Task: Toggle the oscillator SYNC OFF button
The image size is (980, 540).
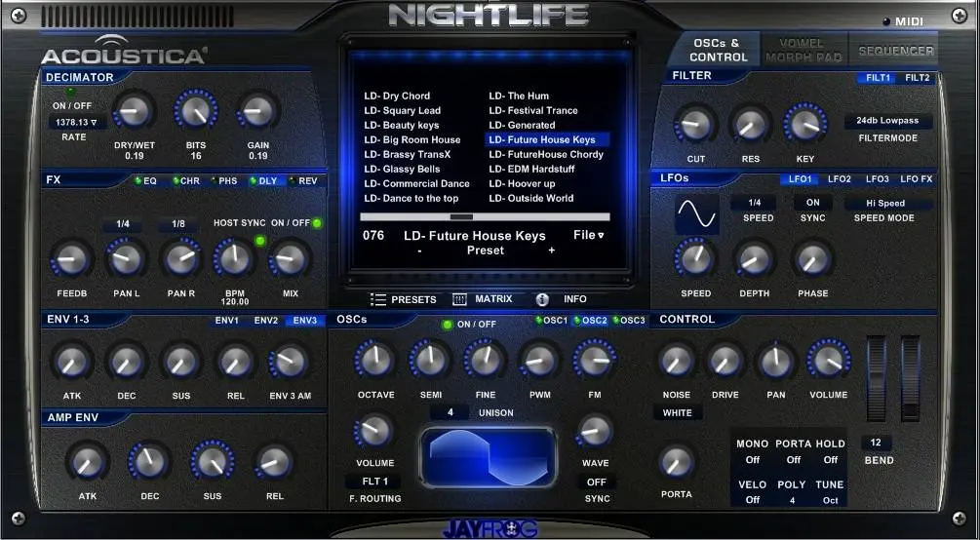Action: [x=596, y=482]
